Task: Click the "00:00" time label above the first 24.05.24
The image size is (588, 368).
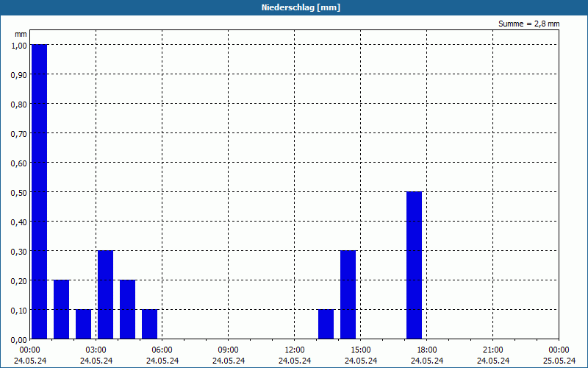Action: [x=30, y=350]
